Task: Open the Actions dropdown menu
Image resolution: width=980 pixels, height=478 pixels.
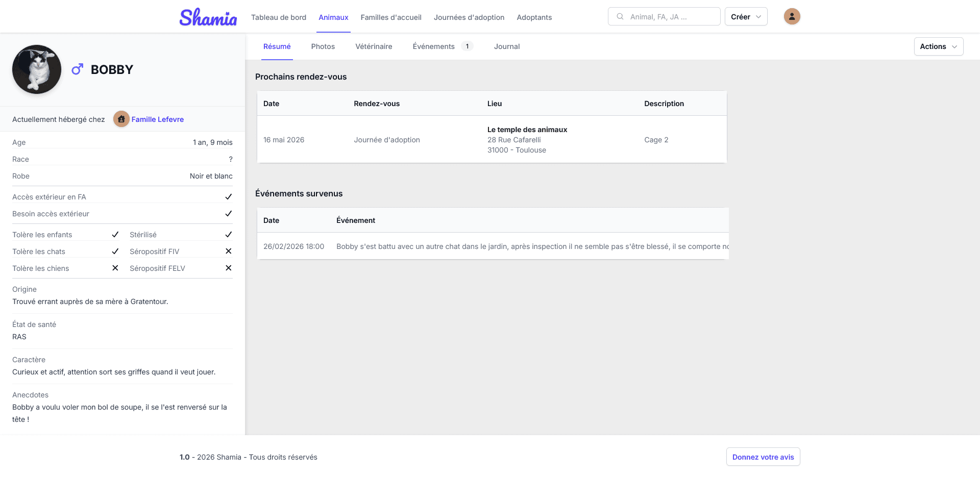Action: (938, 46)
